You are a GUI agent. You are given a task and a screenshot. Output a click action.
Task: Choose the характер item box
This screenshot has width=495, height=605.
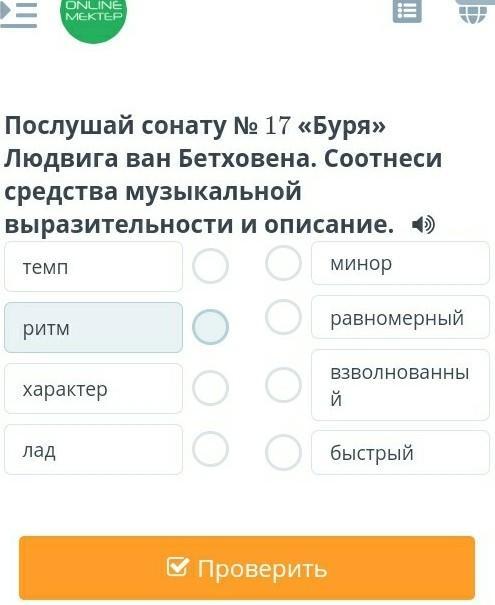(93, 389)
